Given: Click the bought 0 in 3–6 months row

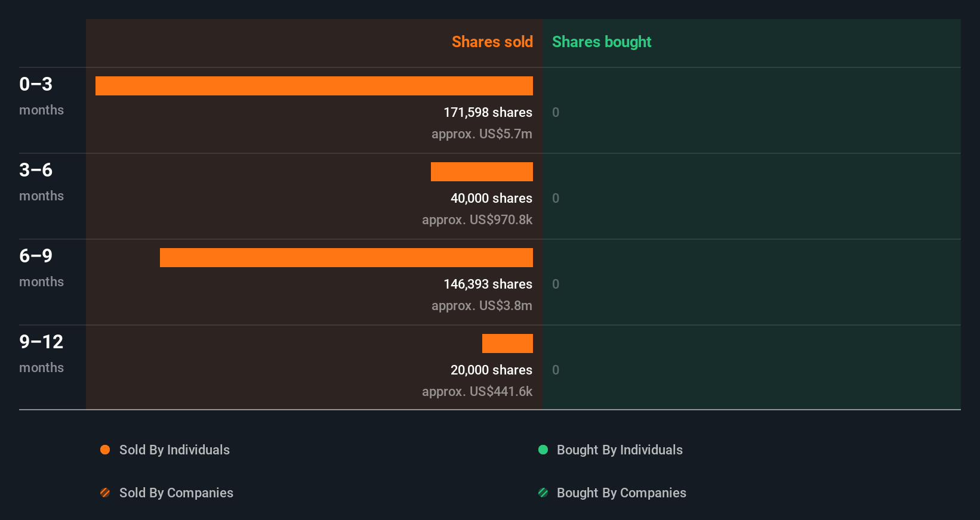Looking at the screenshot, I should click(556, 198).
